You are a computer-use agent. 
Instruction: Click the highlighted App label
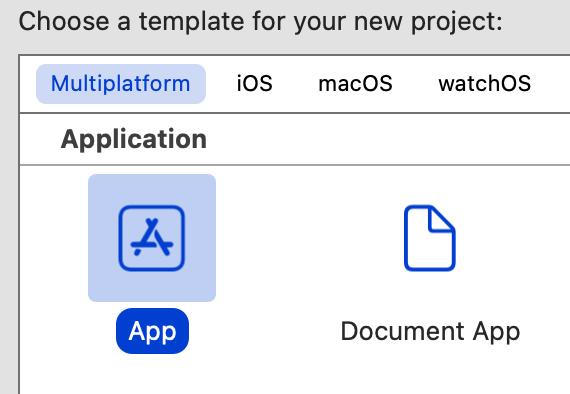point(152,331)
